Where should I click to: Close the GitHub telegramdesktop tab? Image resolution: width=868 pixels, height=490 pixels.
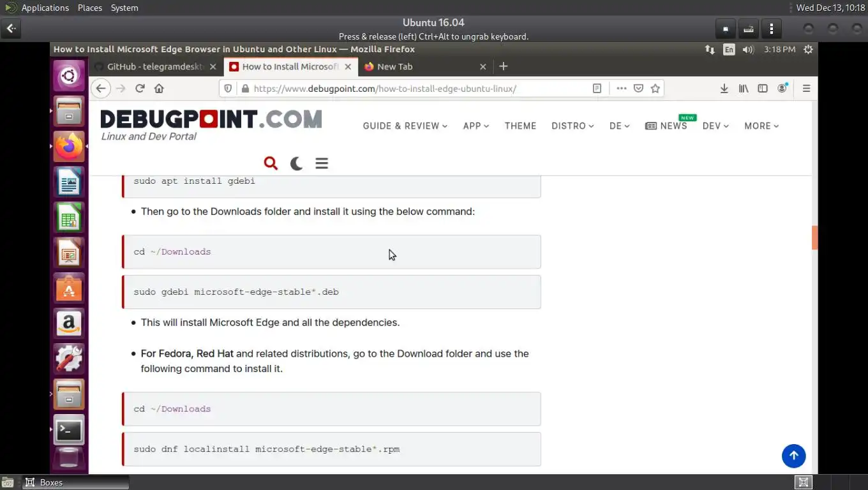point(213,66)
